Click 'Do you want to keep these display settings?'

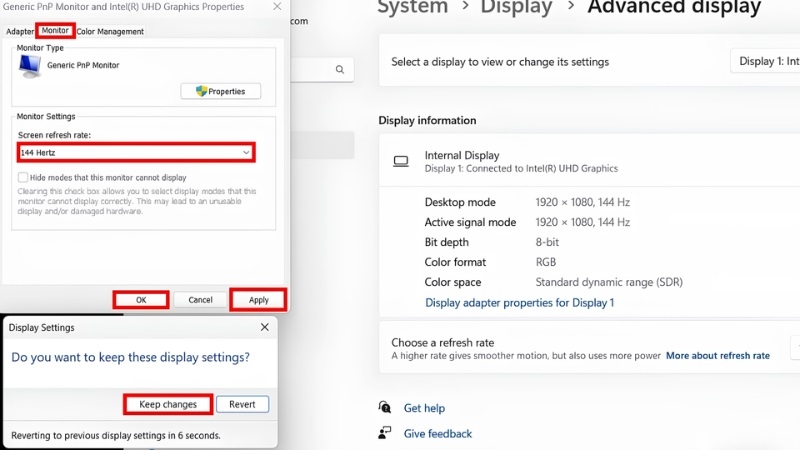131,357
